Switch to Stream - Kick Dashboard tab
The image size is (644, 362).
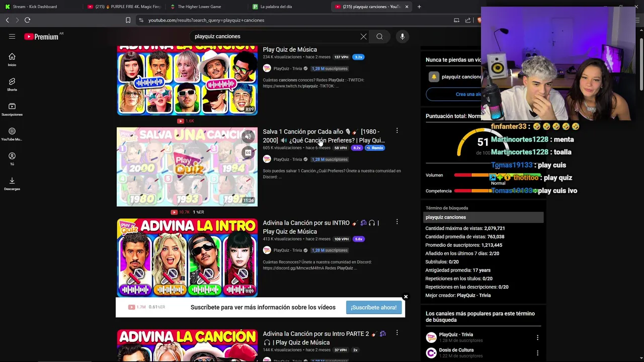click(x=40, y=7)
